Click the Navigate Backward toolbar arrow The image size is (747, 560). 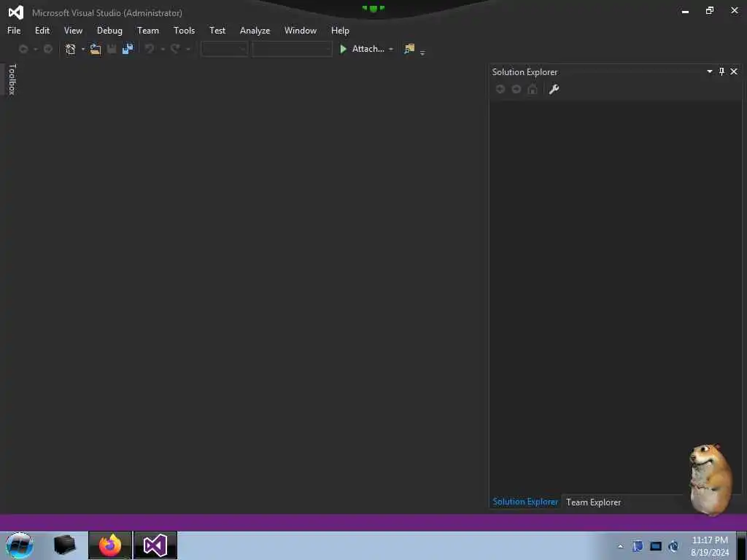pyautogui.click(x=23, y=49)
